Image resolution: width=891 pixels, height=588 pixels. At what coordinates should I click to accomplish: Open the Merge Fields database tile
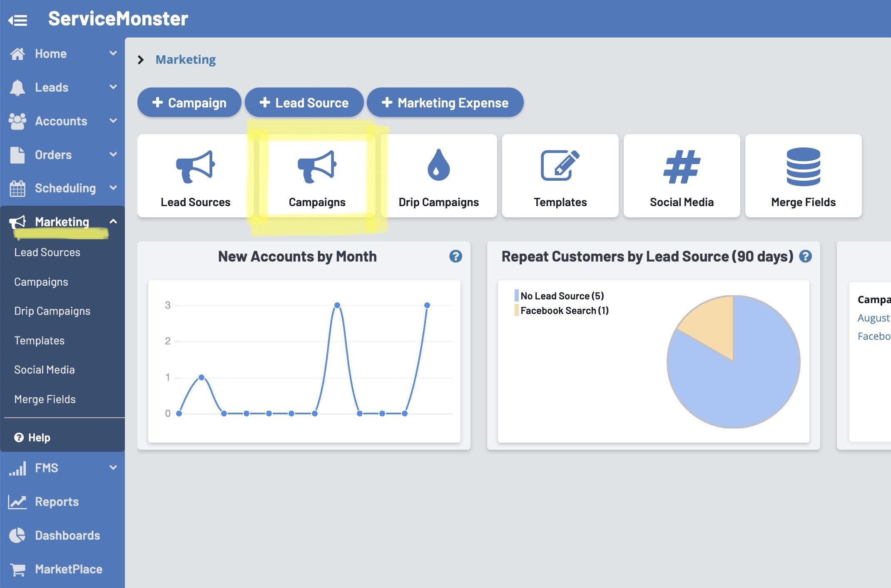803,176
